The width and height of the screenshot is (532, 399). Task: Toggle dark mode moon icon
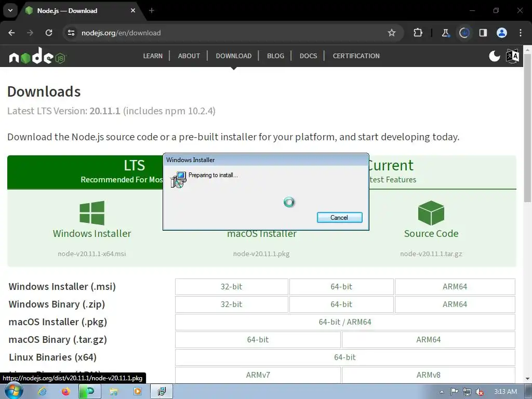495,56
